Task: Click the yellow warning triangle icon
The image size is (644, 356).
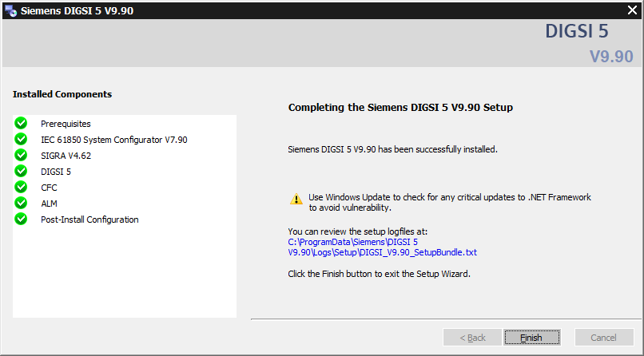Action: (296, 200)
